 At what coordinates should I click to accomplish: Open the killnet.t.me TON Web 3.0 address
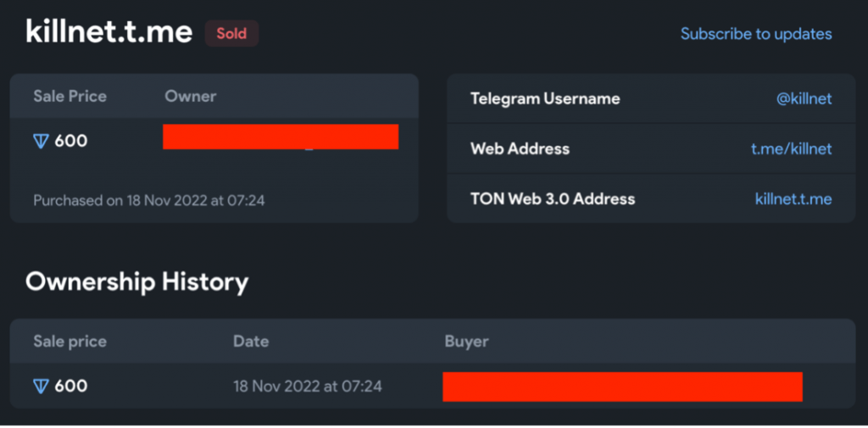pos(793,199)
